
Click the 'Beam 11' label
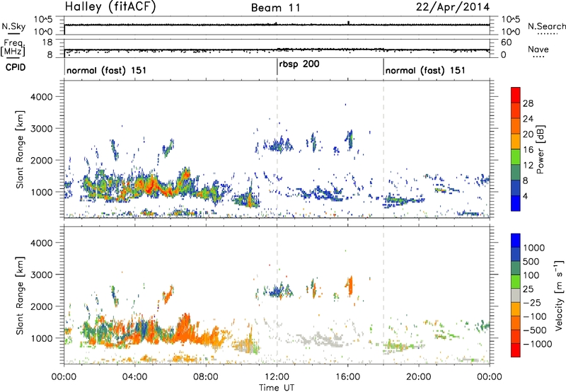pos(276,8)
